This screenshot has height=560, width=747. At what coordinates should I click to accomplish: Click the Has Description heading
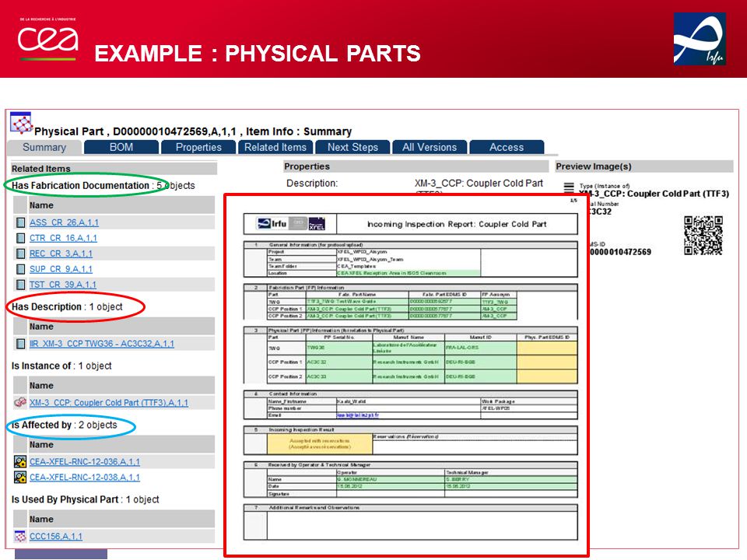(x=47, y=306)
